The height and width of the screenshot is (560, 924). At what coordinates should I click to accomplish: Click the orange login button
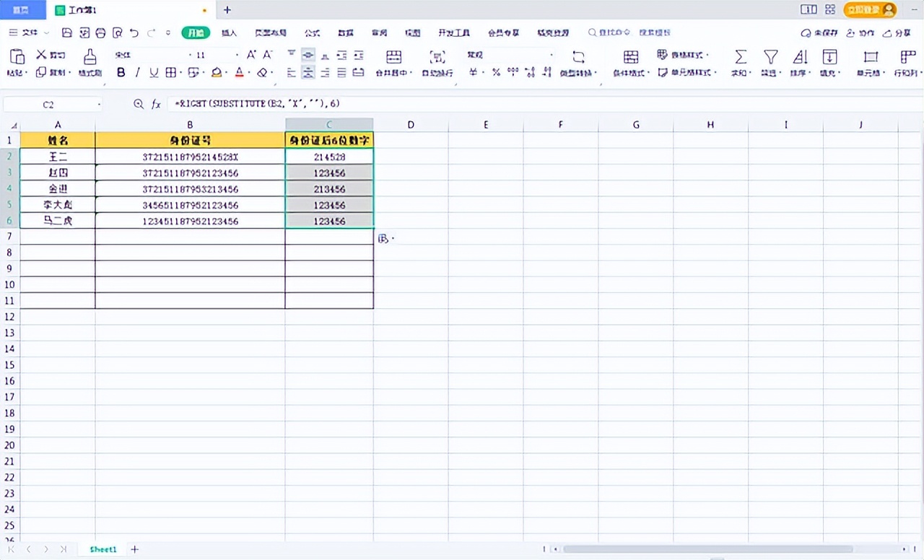[869, 9]
